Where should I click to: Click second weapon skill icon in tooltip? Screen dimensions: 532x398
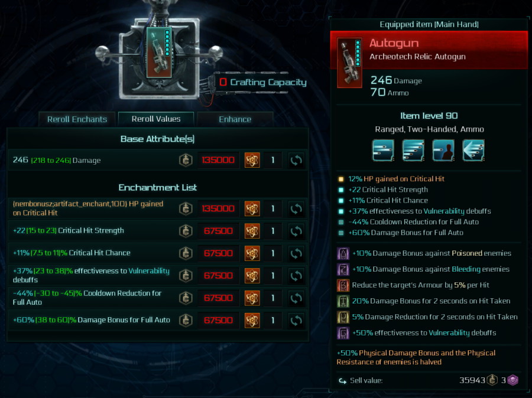[413, 150]
